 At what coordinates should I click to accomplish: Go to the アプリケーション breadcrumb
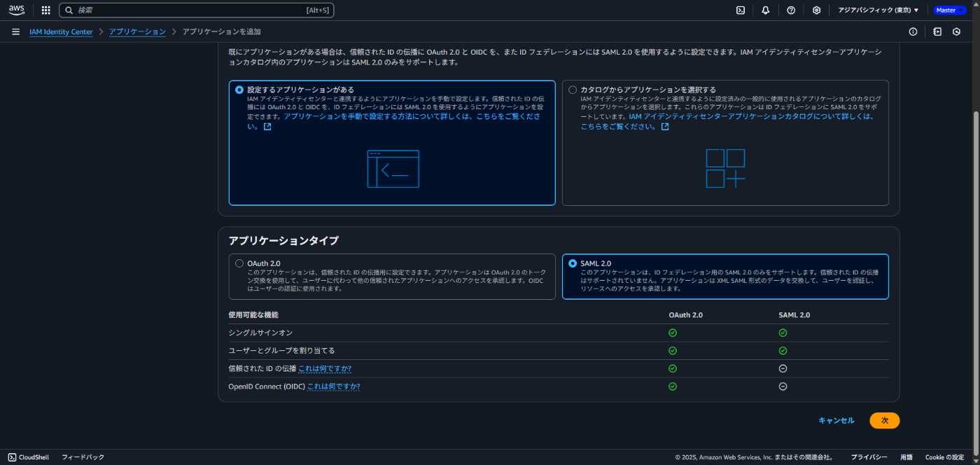(x=137, y=32)
